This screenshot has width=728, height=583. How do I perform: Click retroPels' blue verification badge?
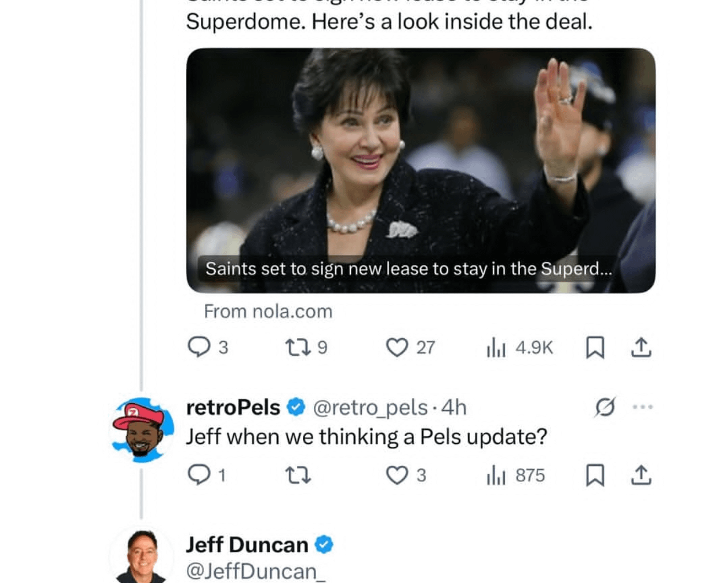pos(295,407)
